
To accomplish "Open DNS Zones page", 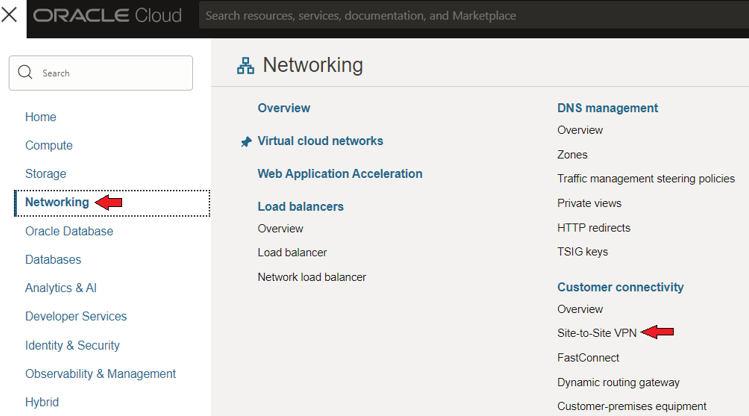I will click(572, 155).
